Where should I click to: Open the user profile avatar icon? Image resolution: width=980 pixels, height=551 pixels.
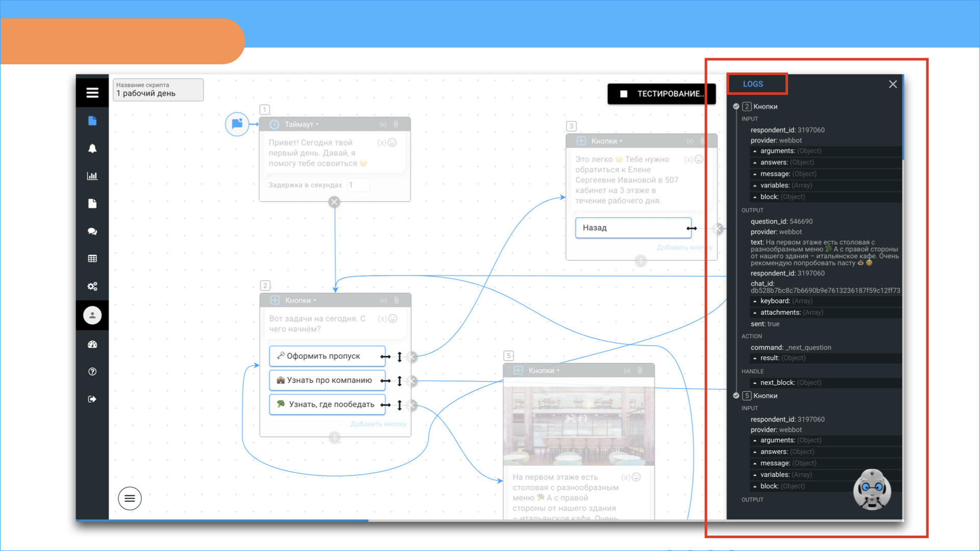click(x=92, y=315)
